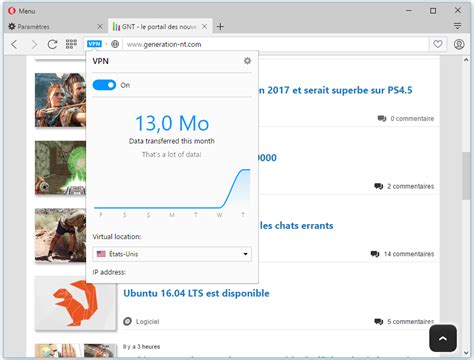Go forward to next page

34,44
